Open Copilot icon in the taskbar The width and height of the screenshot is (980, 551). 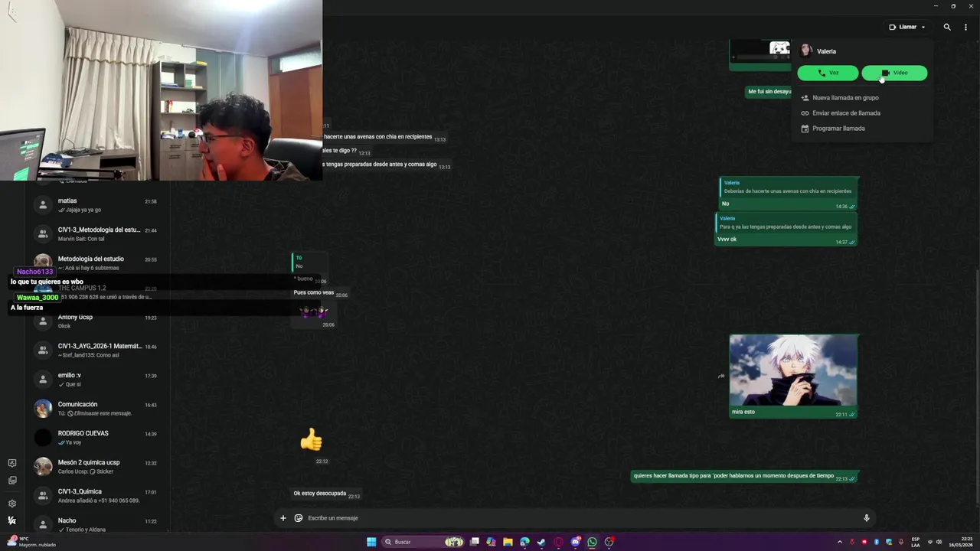[x=491, y=542]
